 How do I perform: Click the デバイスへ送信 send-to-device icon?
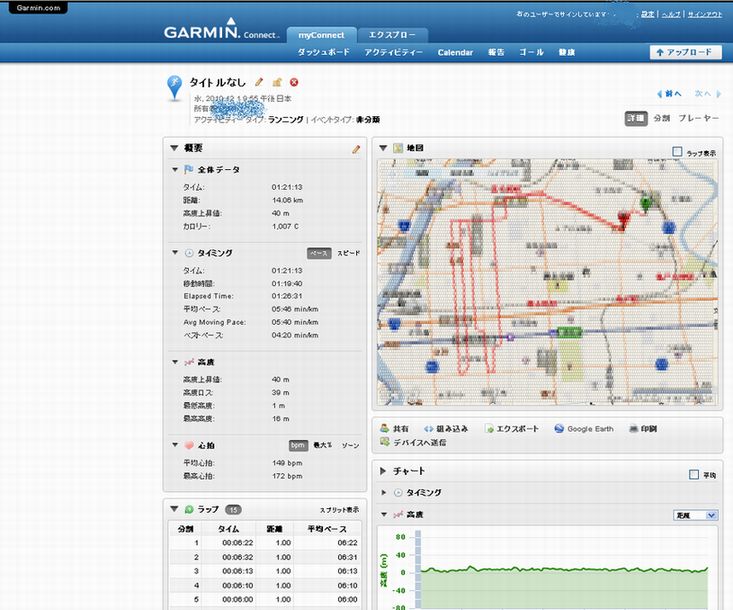pyautogui.click(x=385, y=442)
